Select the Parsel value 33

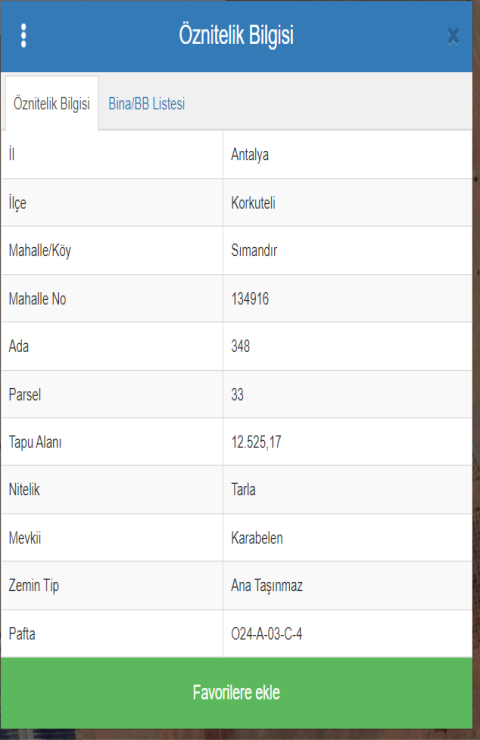tap(237, 395)
